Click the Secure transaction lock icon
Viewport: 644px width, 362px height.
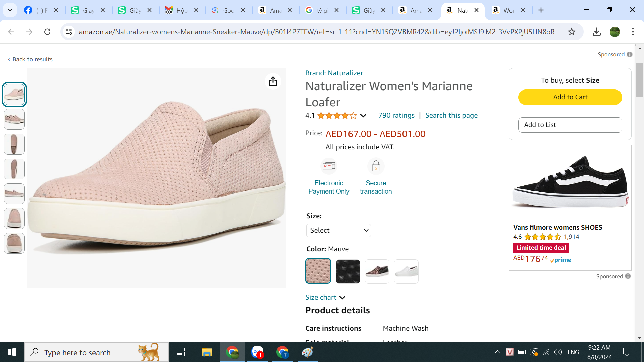coord(376,166)
